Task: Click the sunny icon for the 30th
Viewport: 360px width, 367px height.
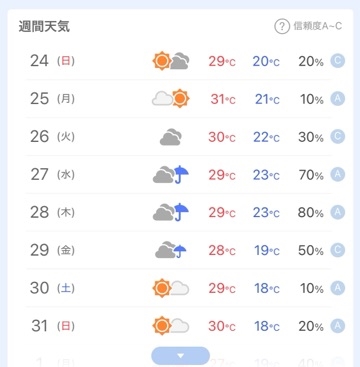Action: (162, 288)
